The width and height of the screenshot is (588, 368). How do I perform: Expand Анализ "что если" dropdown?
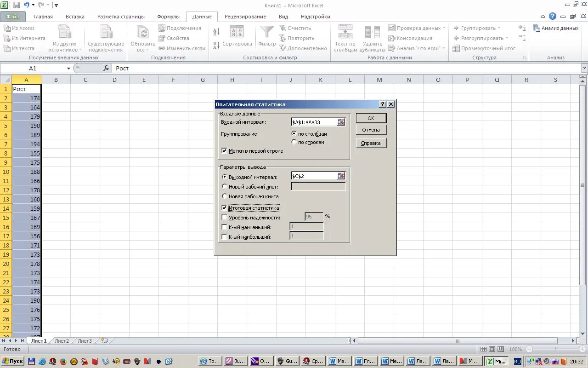point(443,48)
